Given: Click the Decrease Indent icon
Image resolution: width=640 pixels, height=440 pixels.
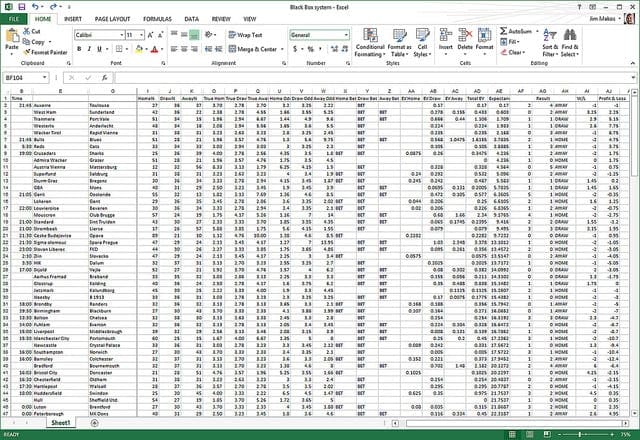Looking at the screenshot, I should (209, 49).
